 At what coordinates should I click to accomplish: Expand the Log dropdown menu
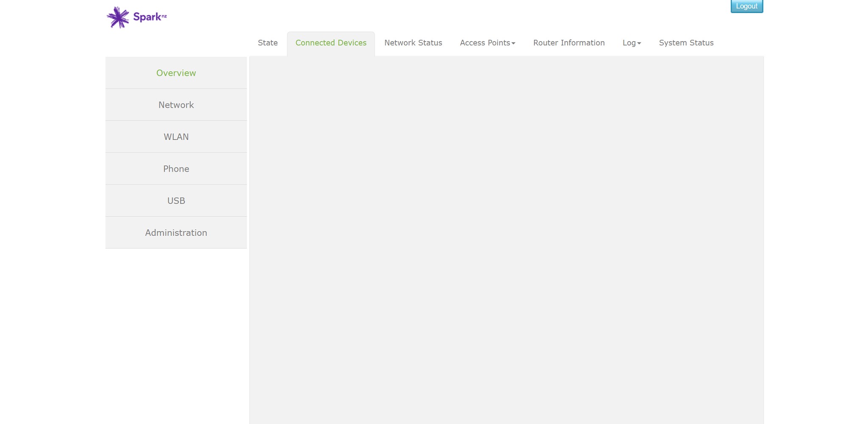click(632, 43)
